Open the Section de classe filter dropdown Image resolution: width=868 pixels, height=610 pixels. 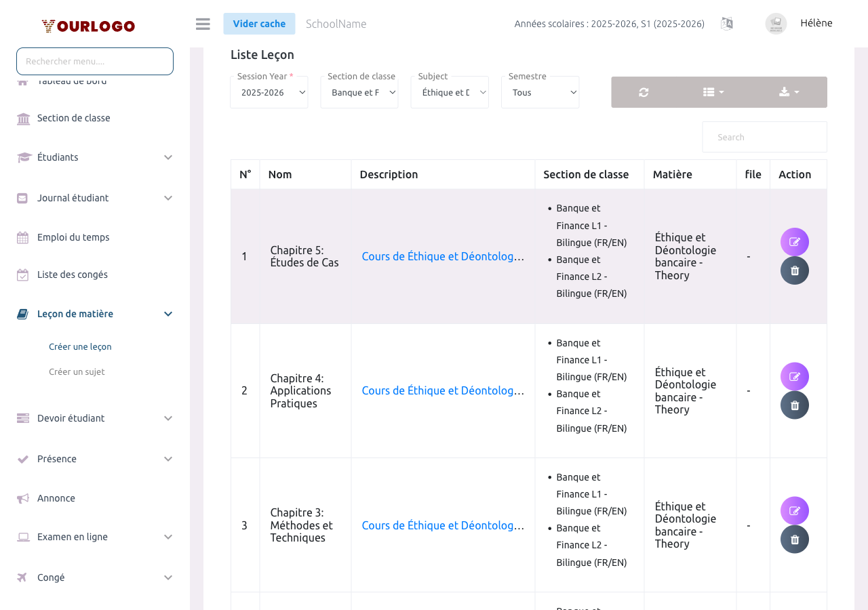coord(359,93)
